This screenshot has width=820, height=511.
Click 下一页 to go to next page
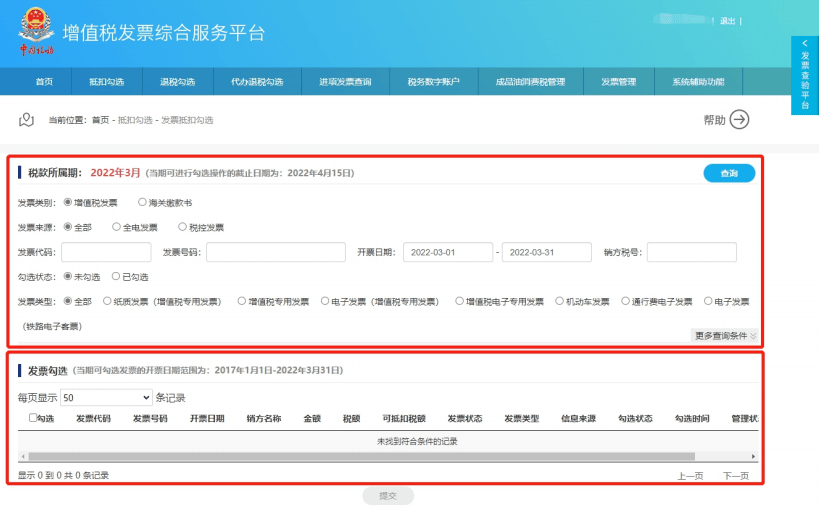[735, 476]
